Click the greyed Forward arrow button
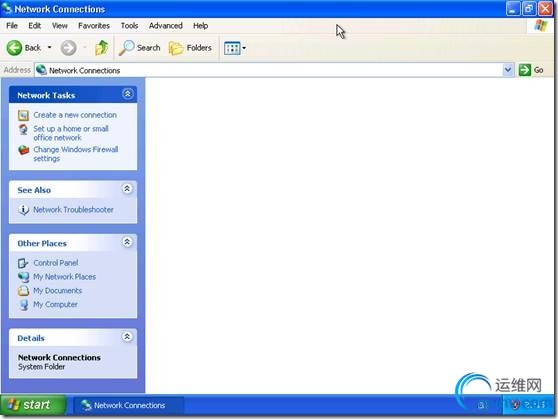This screenshot has width=558, height=419. [x=68, y=48]
